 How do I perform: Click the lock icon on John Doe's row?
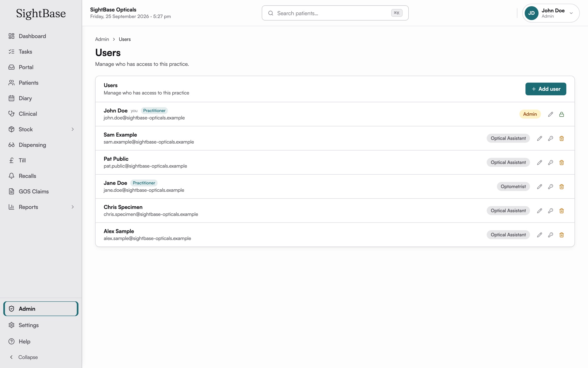pos(562,114)
